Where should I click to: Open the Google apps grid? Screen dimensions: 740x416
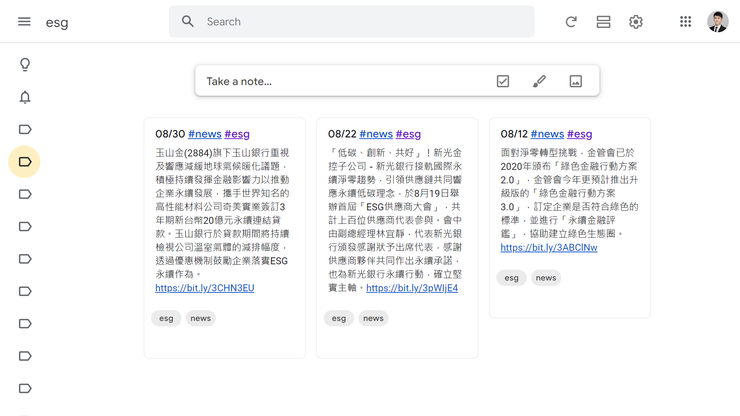[x=685, y=22]
